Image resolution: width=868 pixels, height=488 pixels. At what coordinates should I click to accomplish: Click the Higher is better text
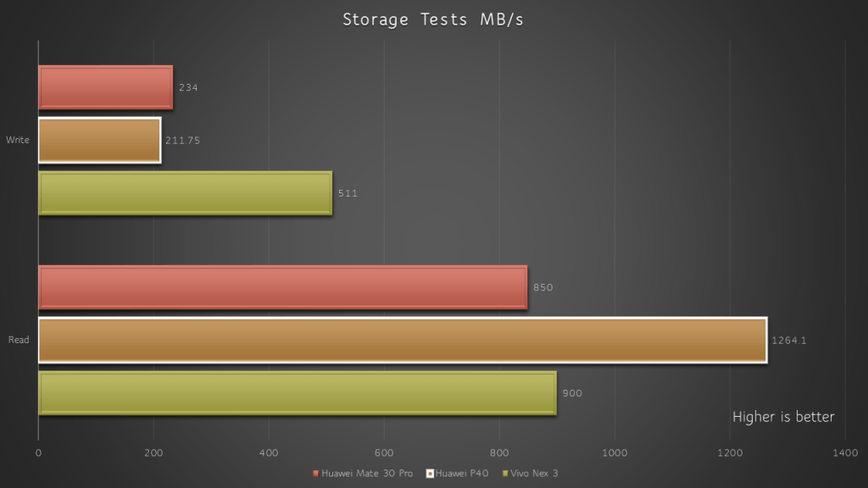pyautogui.click(x=783, y=417)
